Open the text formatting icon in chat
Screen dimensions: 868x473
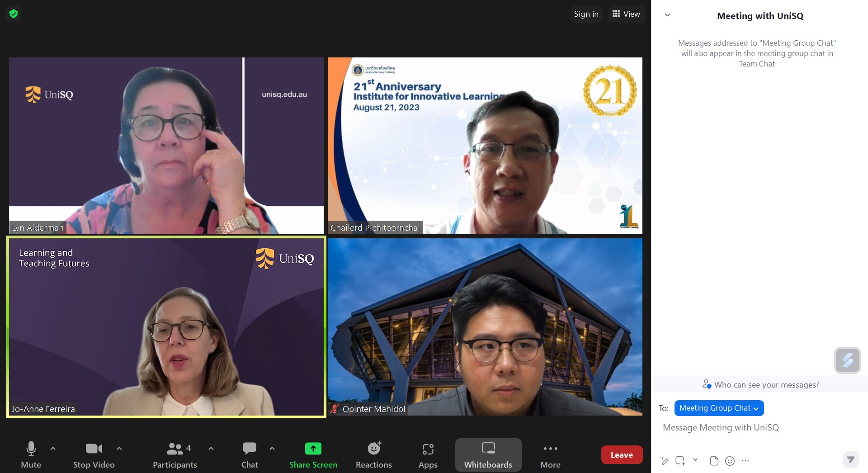click(664, 461)
